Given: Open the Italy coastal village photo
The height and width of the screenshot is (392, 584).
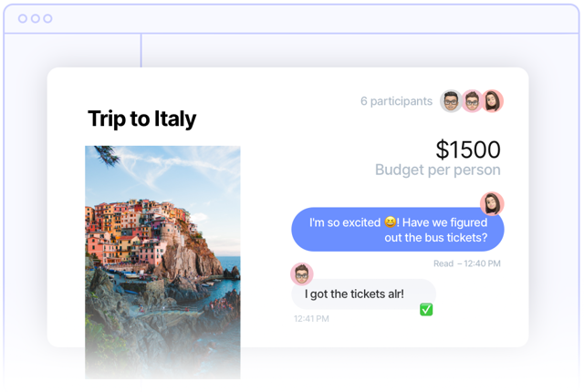Looking at the screenshot, I should coord(162,263).
